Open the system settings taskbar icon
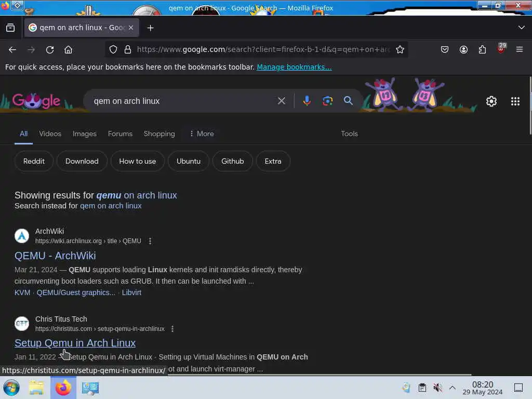 click(x=90, y=388)
